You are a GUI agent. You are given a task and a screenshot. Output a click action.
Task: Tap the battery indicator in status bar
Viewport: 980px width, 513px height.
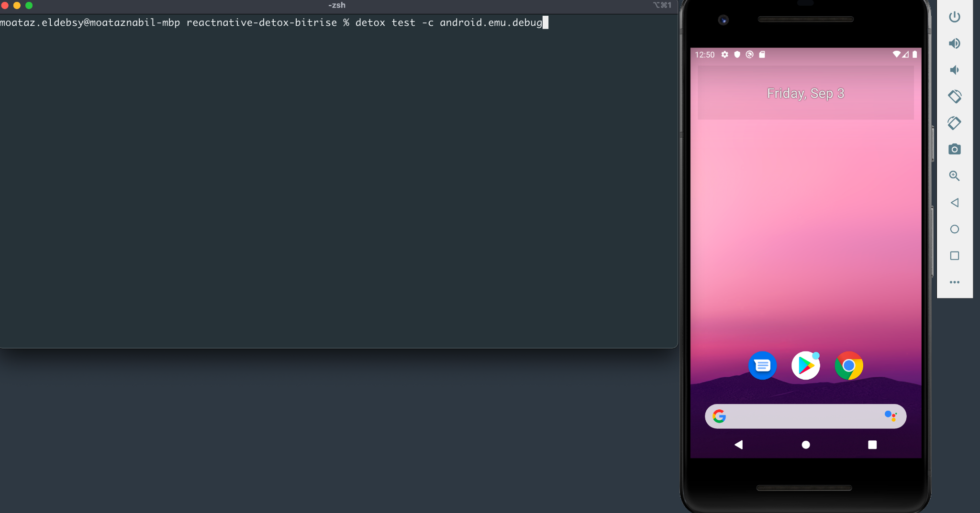click(x=914, y=55)
